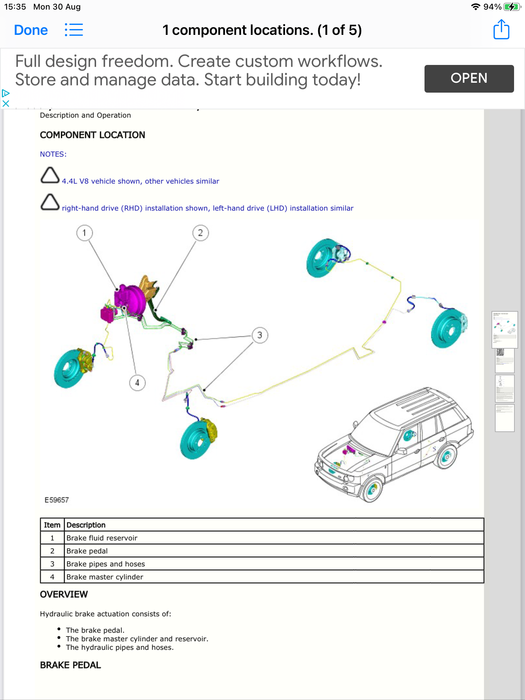The width and height of the screenshot is (525, 700).
Task: Tap the 'BRAKE PEDAL' heading
Action: 71,665
